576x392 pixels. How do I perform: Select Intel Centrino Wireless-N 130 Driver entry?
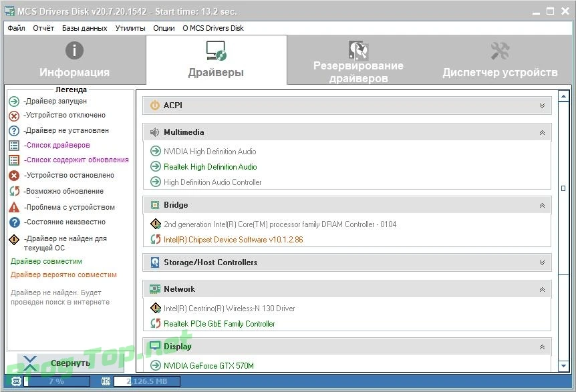pyautogui.click(x=229, y=309)
